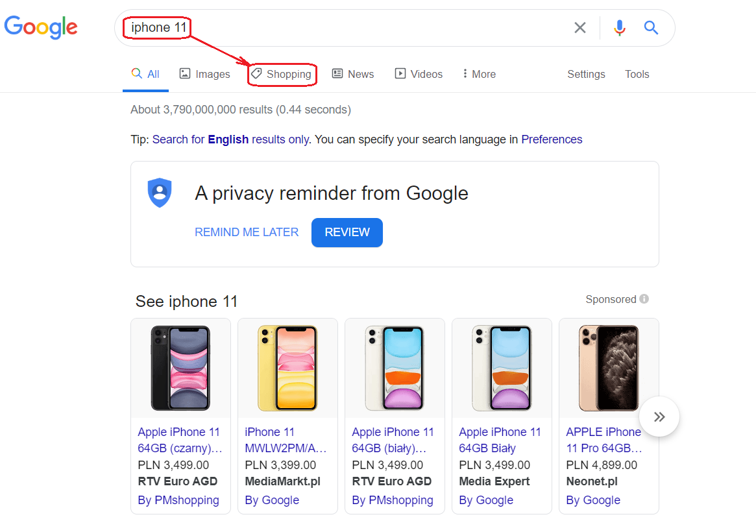
Task: Click the REVIEW button
Action: (x=347, y=232)
